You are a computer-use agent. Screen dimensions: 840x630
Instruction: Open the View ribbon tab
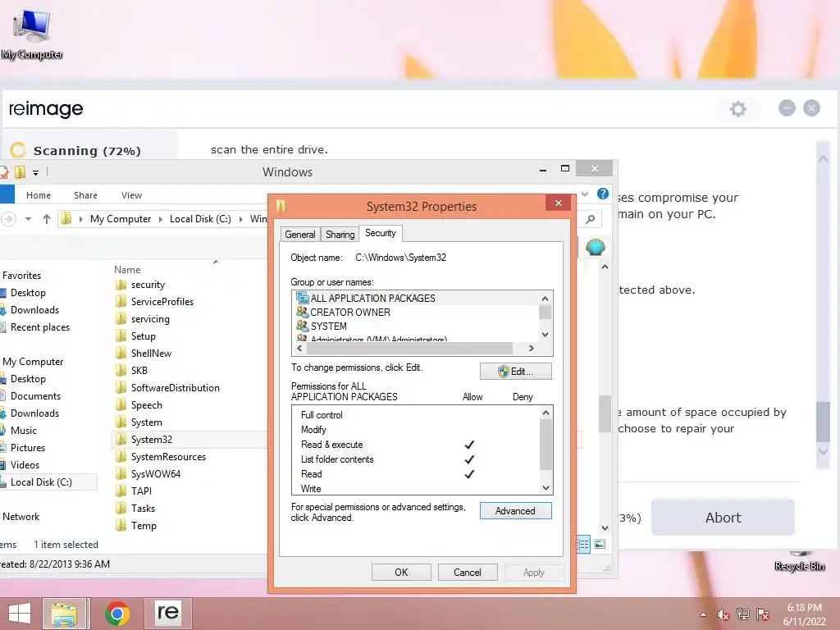click(131, 195)
